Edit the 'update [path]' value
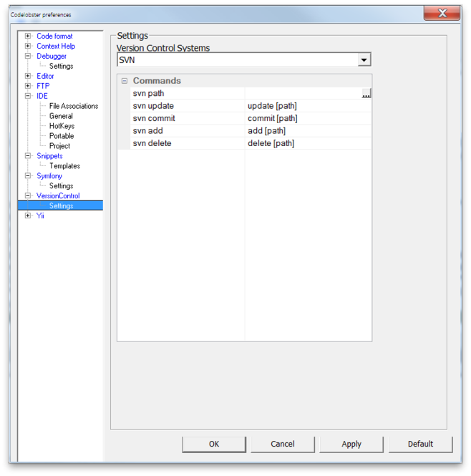Image resolution: width=471 pixels, height=476 pixels. tap(309, 106)
